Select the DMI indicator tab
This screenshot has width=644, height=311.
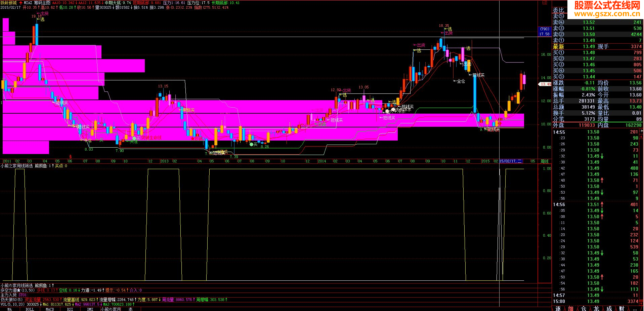click(90, 309)
